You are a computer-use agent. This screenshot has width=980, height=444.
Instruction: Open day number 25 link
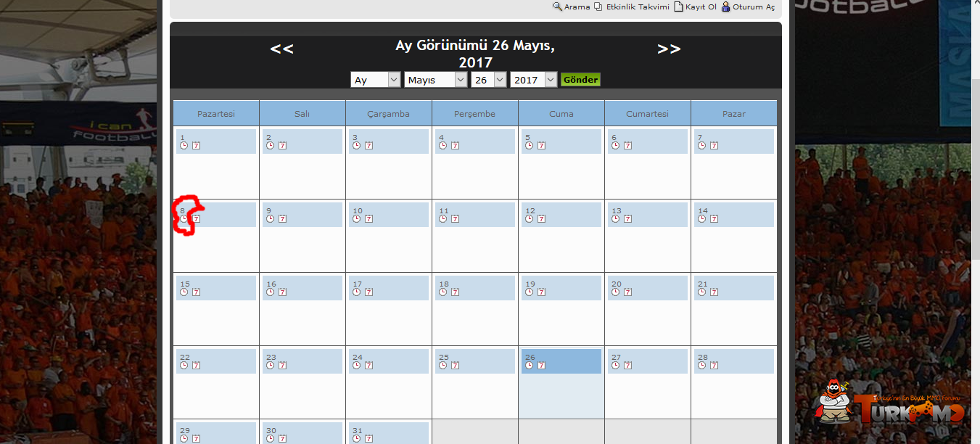[x=444, y=357]
